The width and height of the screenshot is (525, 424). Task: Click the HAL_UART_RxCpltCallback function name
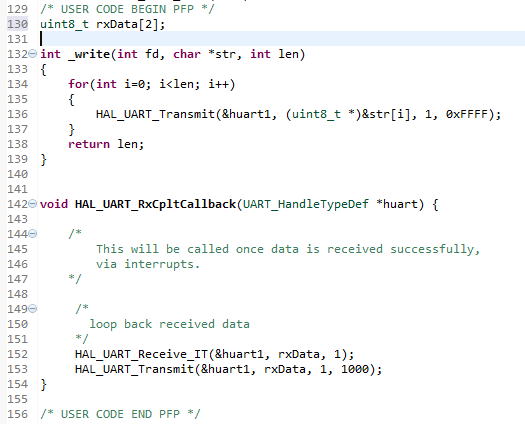155,204
